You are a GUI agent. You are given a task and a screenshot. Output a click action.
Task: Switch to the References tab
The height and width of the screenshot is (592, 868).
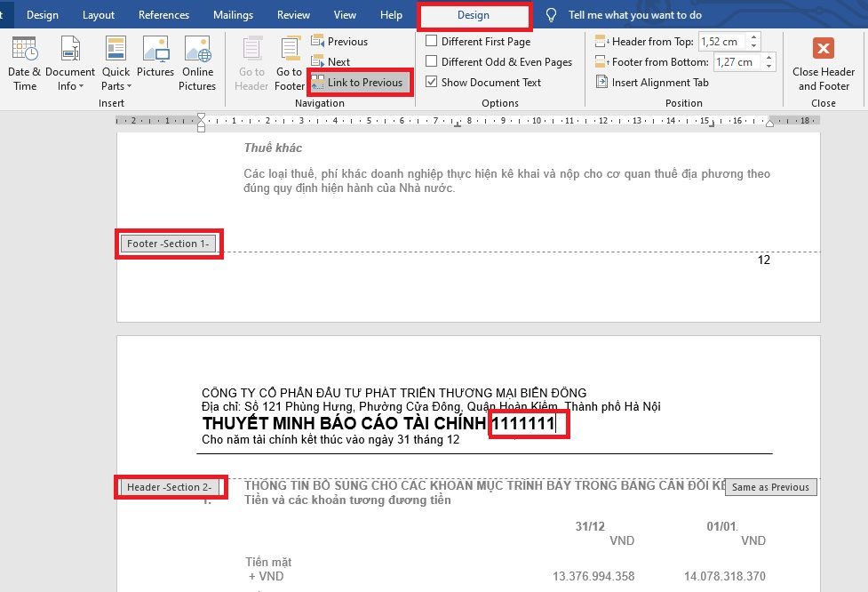(163, 15)
